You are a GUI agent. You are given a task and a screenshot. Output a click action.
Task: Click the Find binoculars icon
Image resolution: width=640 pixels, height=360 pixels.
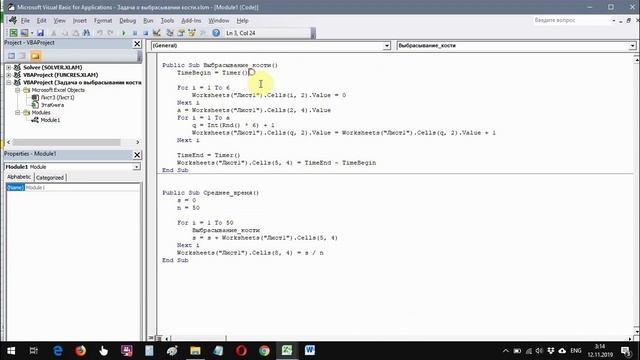(x=87, y=33)
